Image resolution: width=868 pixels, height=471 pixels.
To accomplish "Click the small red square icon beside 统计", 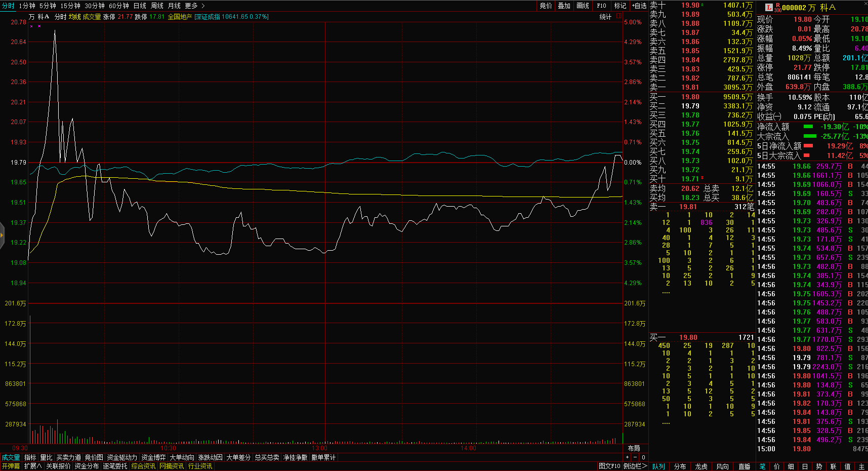I will pyautogui.click(x=618, y=16).
